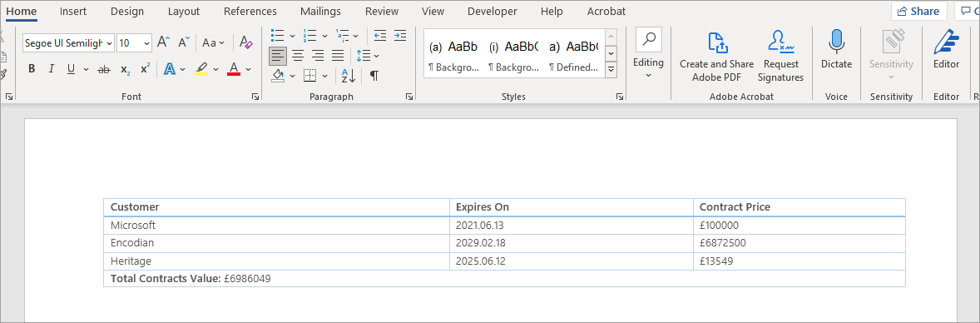Open Styles pane launcher
Viewport: 980px width, 323px height.
point(620,97)
